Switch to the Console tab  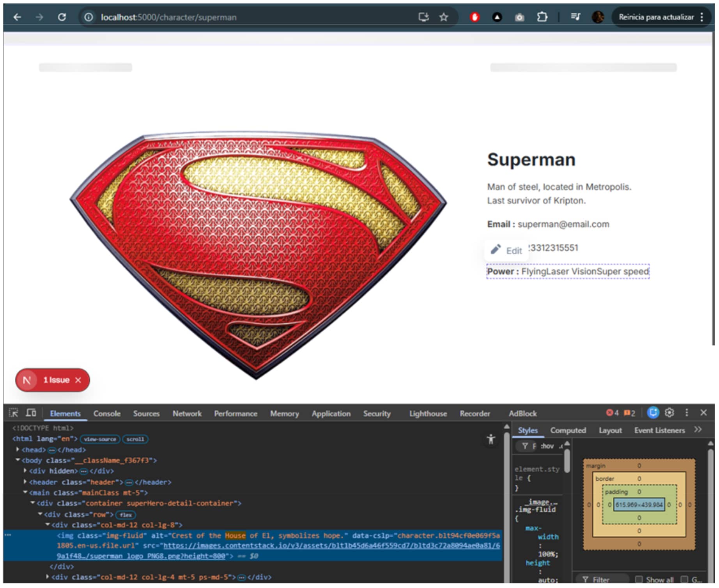click(107, 414)
